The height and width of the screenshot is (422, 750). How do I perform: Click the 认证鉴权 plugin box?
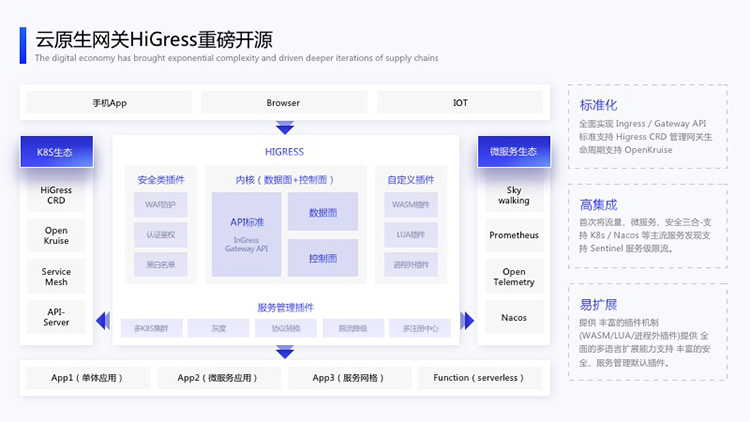point(160,234)
